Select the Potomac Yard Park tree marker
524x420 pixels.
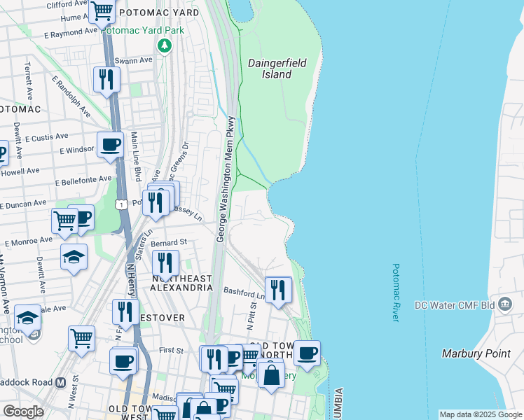[165, 46]
